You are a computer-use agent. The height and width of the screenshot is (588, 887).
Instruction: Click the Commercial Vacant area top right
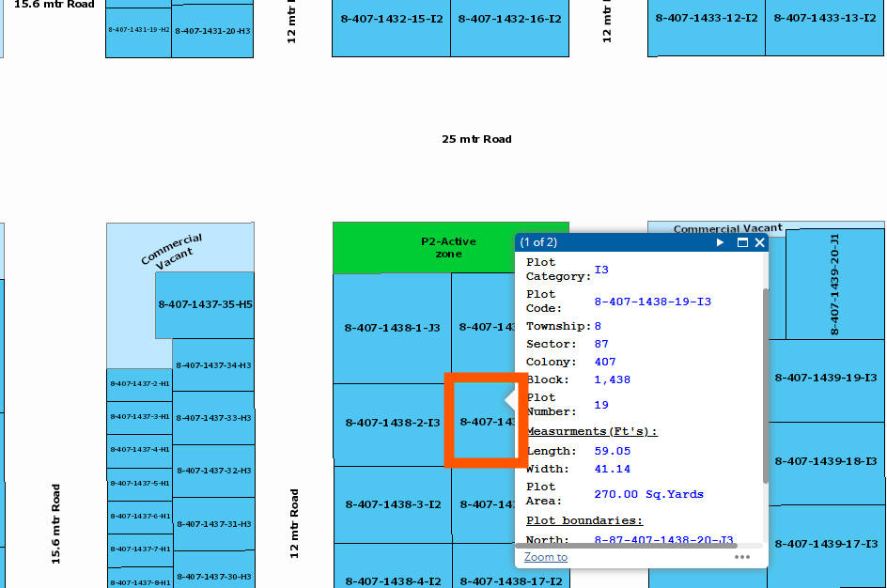coord(727,227)
